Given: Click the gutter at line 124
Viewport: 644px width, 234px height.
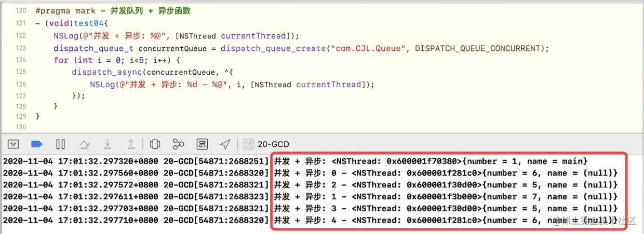Looking at the screenshot, I should tap(20, 60).
